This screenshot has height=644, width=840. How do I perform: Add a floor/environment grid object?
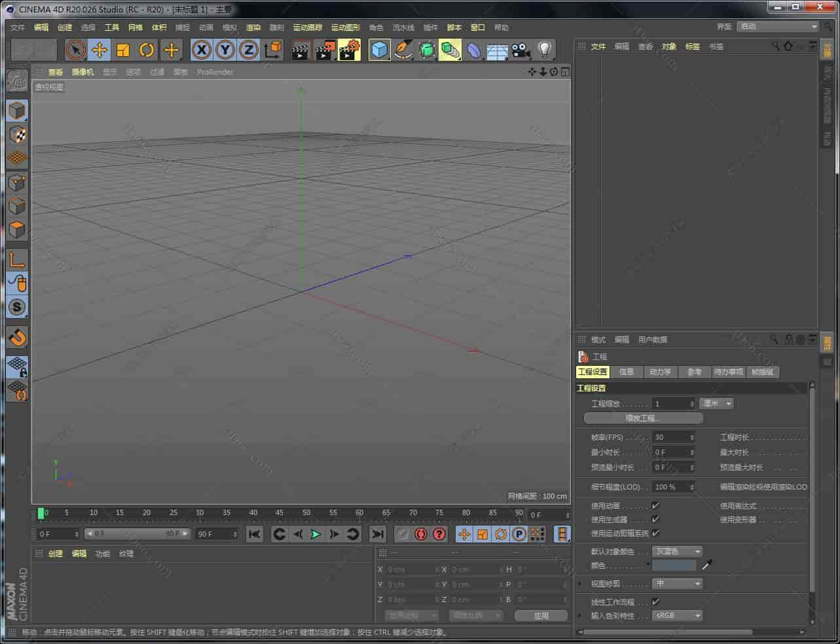click(498, 50)
